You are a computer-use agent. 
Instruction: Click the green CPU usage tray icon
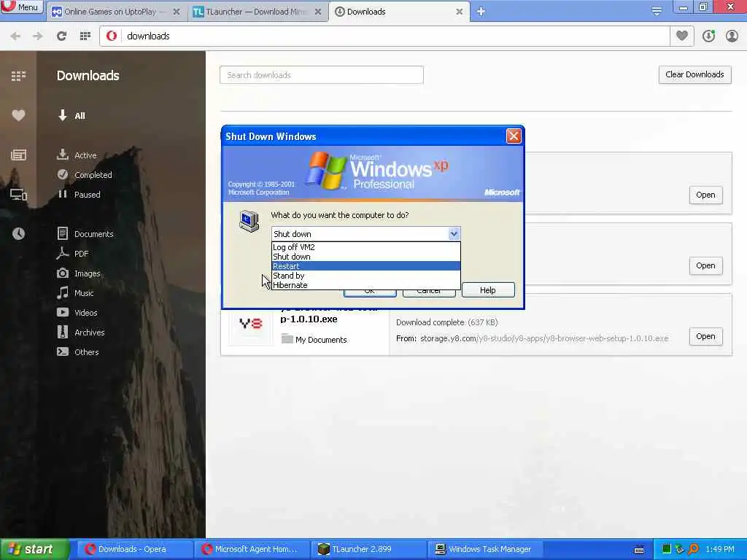pos(667,549)
